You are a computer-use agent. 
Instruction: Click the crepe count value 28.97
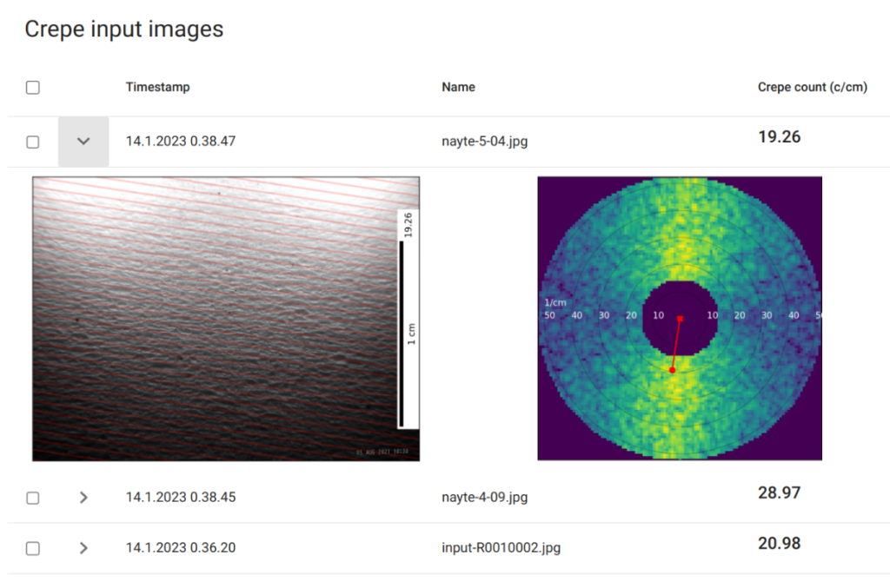[780, 492]
